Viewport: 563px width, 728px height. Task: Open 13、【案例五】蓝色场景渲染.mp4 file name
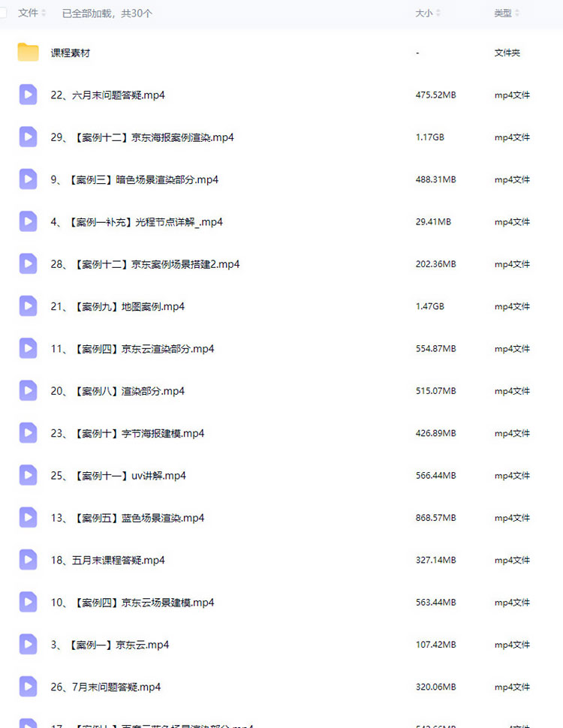(x=128, y=518)
